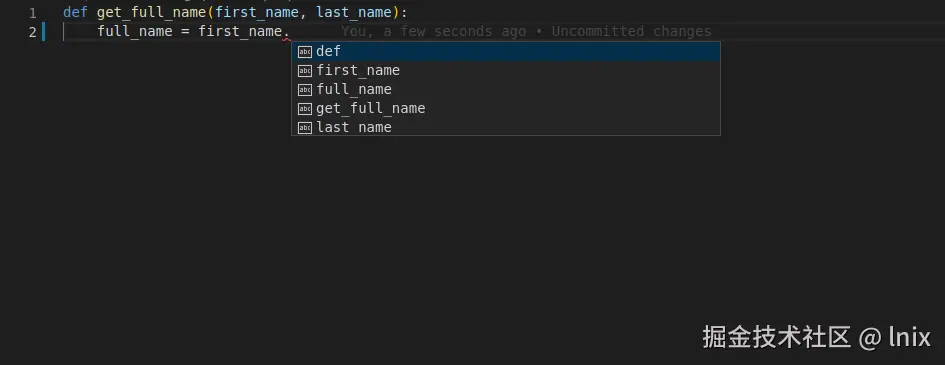Select the get_full_name completion entry
945x365 pixels.
click(506, 108)
